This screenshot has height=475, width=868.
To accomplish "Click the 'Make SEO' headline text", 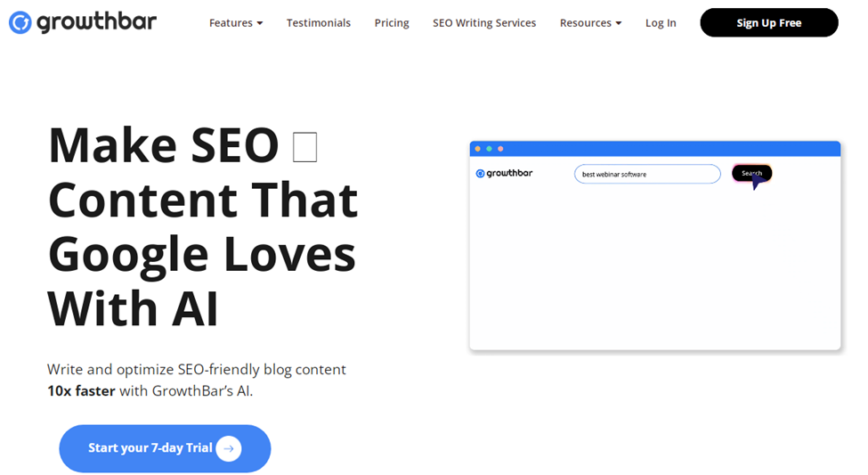I will [x=163, y=146].
